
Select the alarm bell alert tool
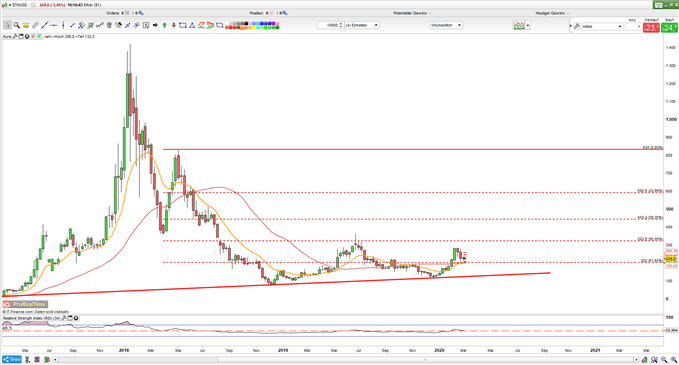(x=26, y=25)
